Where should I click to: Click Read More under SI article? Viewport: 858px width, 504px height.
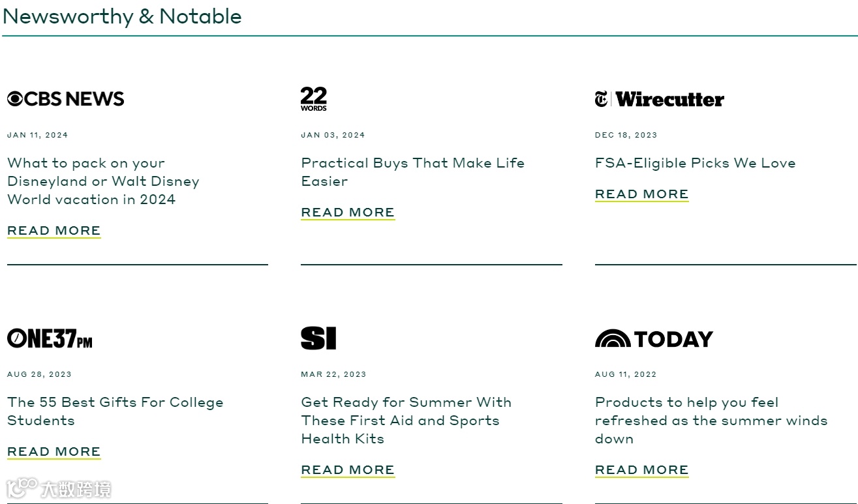(x=348, y=470)
